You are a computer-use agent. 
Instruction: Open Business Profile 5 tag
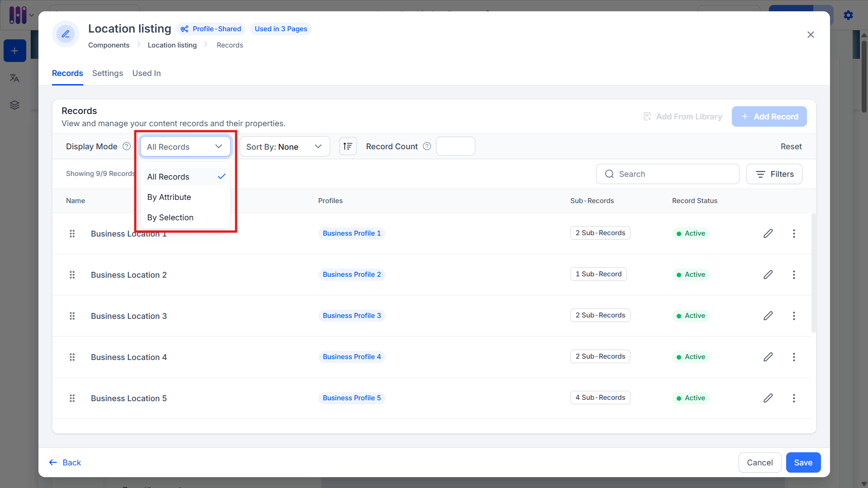tap(352, 398)
